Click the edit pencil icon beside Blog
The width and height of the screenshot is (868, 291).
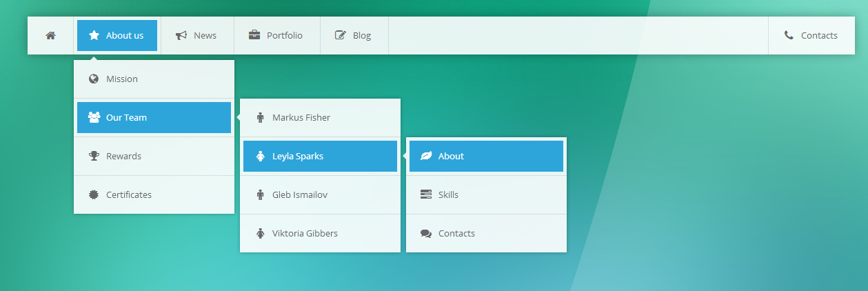(341, 35)
